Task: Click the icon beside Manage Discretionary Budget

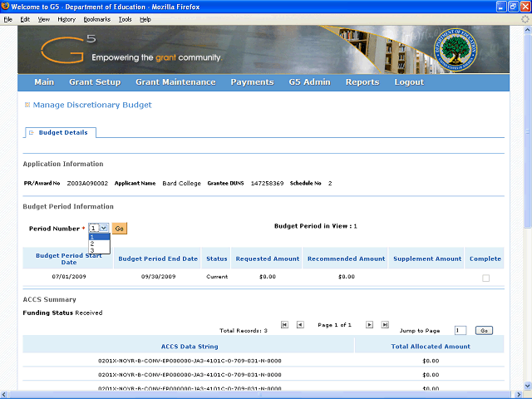Action: [x=27, y=106]
